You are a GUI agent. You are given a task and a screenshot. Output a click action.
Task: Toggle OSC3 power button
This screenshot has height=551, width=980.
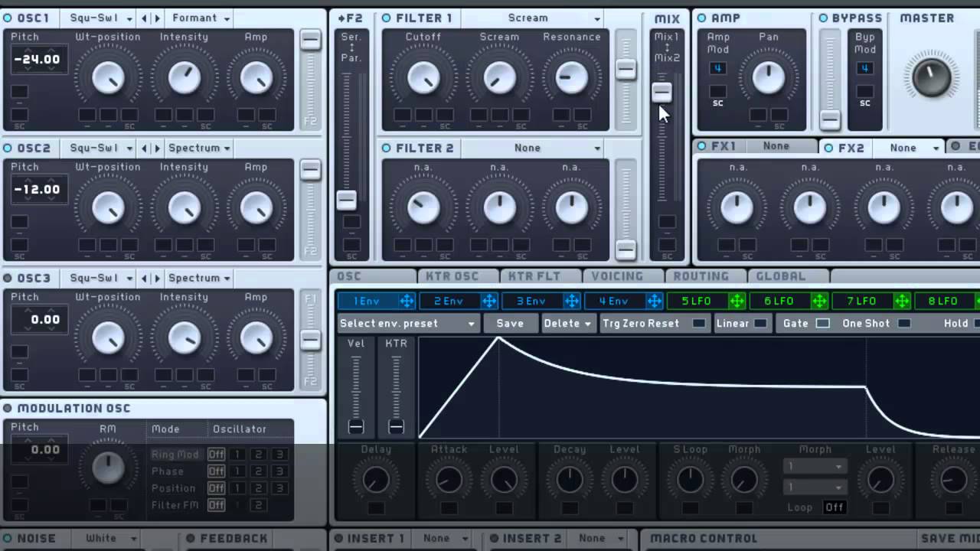8,278
